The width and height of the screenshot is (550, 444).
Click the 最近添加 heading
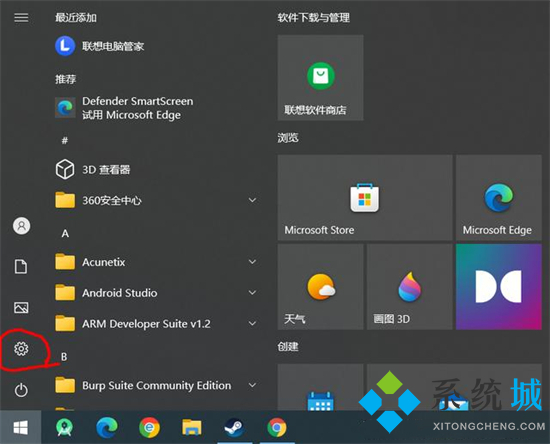(76, 18)
